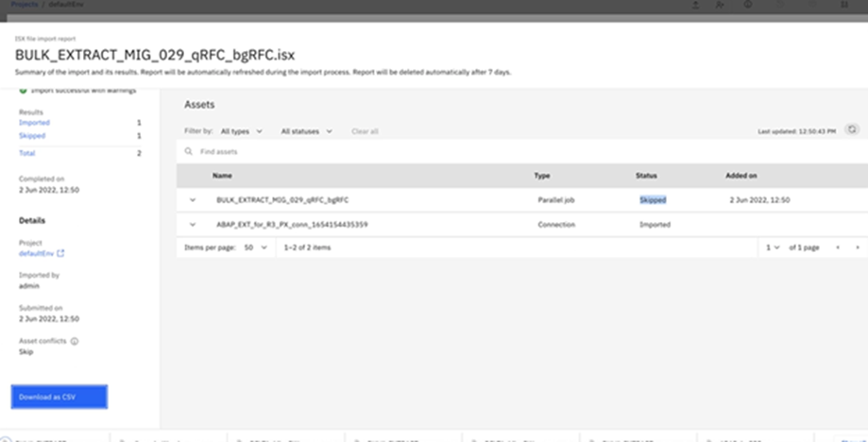Click the Name column header

coord(222,176)
